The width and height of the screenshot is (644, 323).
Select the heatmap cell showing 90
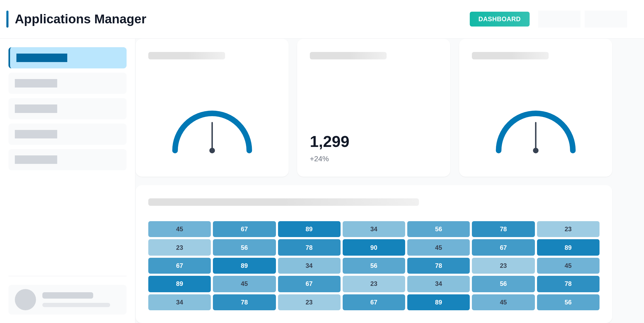tap(374, 247)
